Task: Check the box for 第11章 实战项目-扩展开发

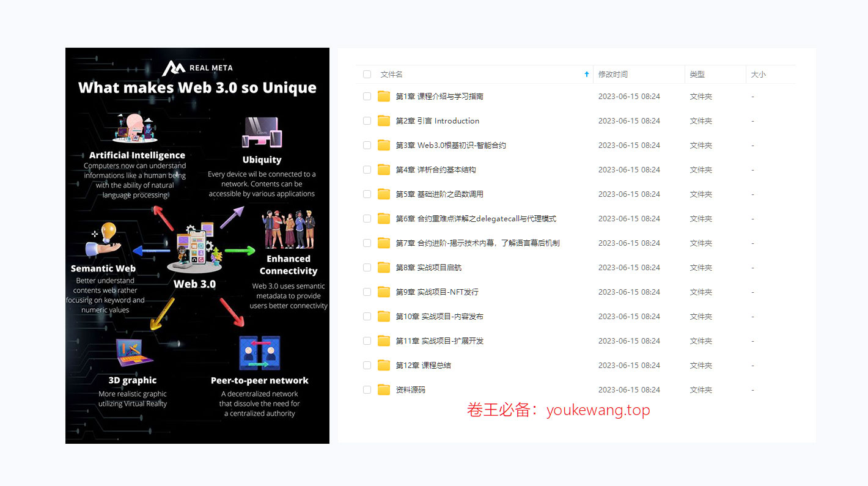Action: (x=367, y=341)
